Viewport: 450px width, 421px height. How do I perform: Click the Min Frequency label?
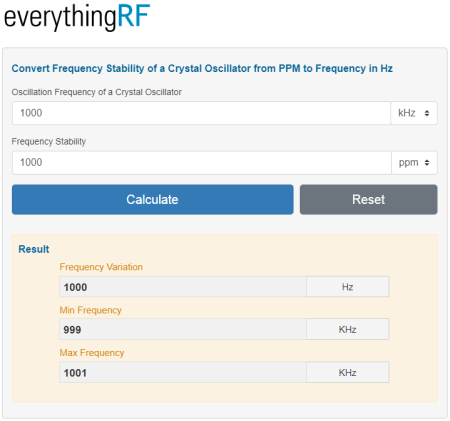coord(90,310)
